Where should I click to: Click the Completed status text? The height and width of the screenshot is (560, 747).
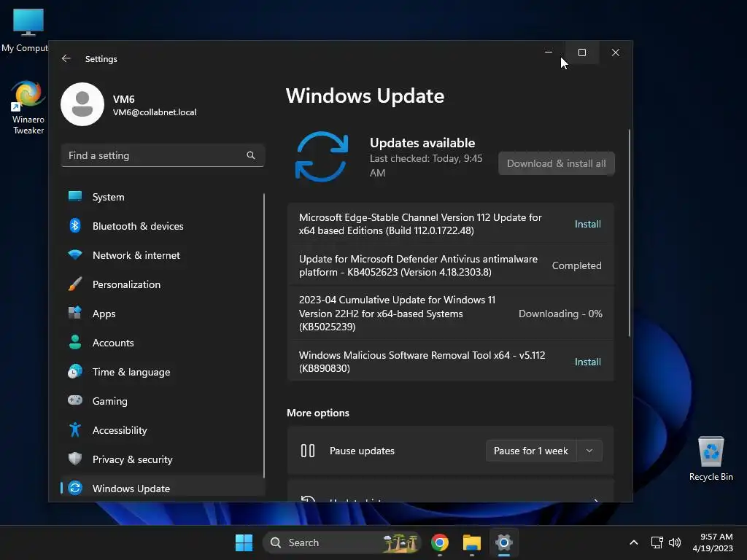click(x=576, y=265)
